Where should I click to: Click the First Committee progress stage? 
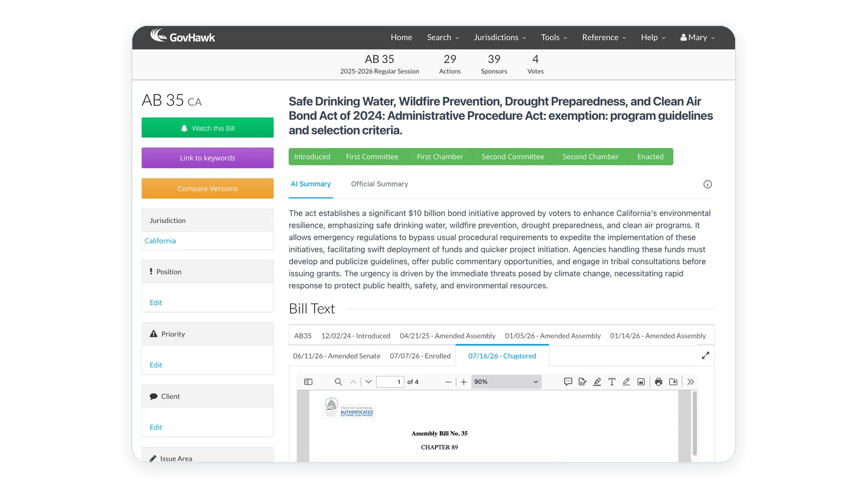[372, 157]
